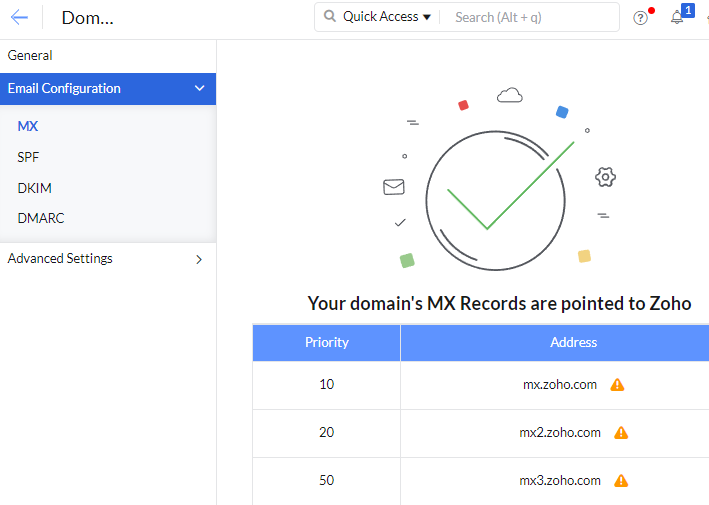The height and width of the screenshot is (505, 709).
Task: Collapse the Email Configuration section
Action: click(108, 89)
